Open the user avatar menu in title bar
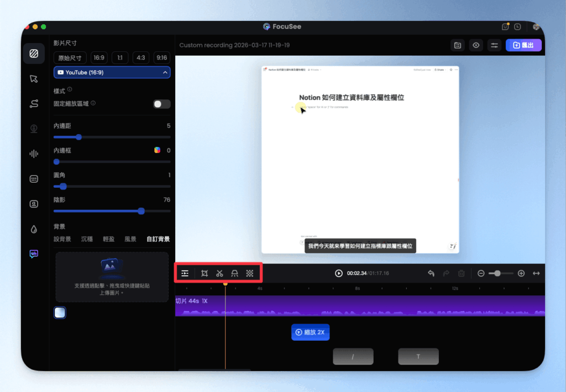566x392 pixels. (x=536, y=27)
